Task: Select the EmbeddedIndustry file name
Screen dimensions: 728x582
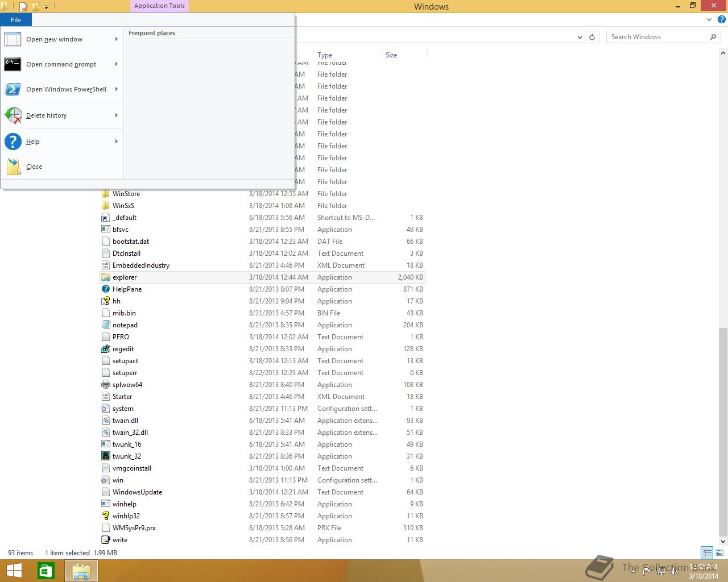Action: pos(141,265)
